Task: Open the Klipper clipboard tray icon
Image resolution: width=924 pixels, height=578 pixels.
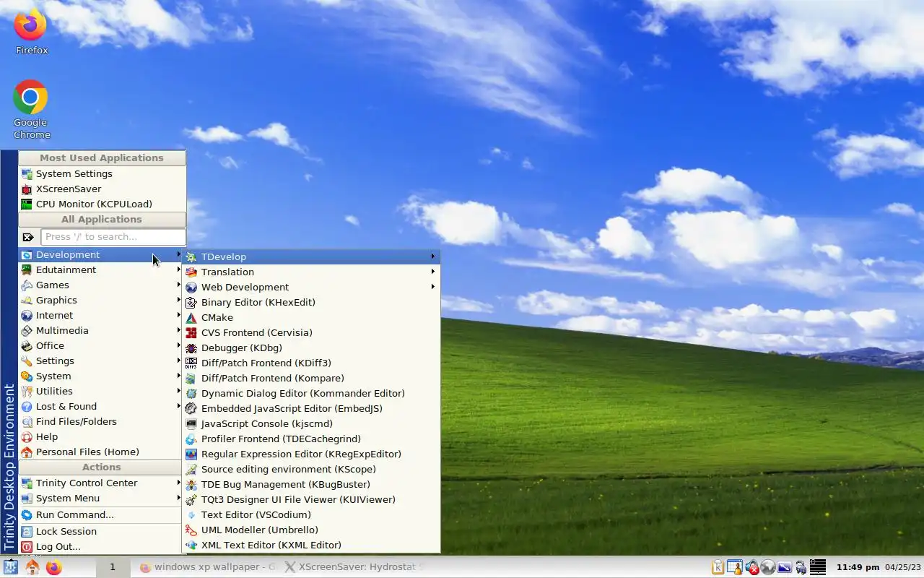Action: click(718, 567)
